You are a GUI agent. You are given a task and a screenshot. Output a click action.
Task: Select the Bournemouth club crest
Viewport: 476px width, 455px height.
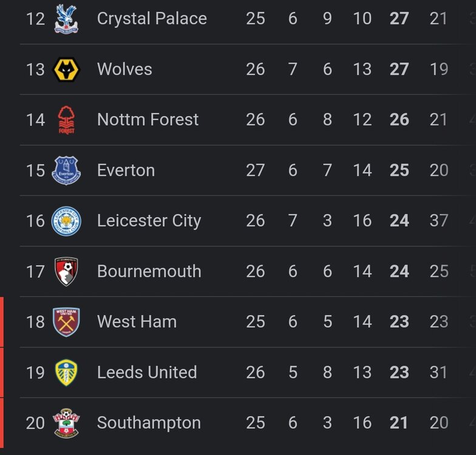(66, 271)
